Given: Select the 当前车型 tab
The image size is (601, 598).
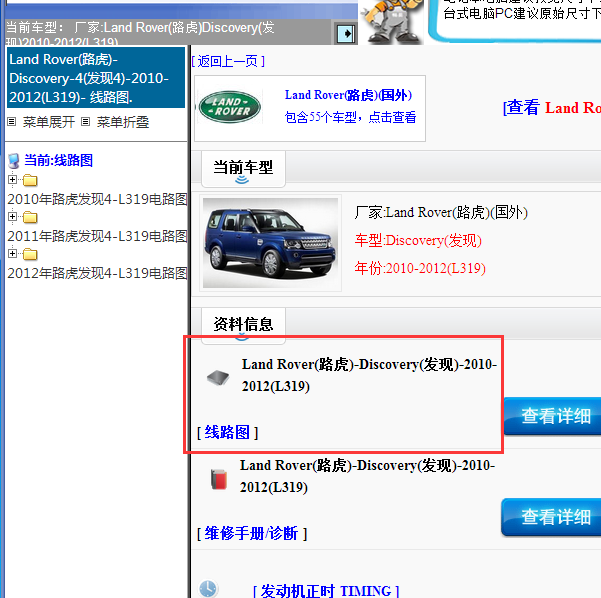Looking at the screenshot, I should (x=243, y=168).
